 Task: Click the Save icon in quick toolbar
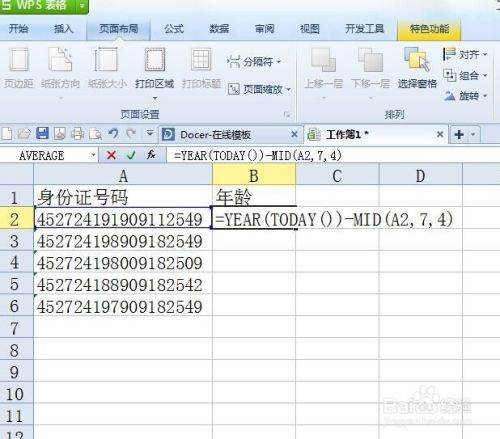point(42,134)
